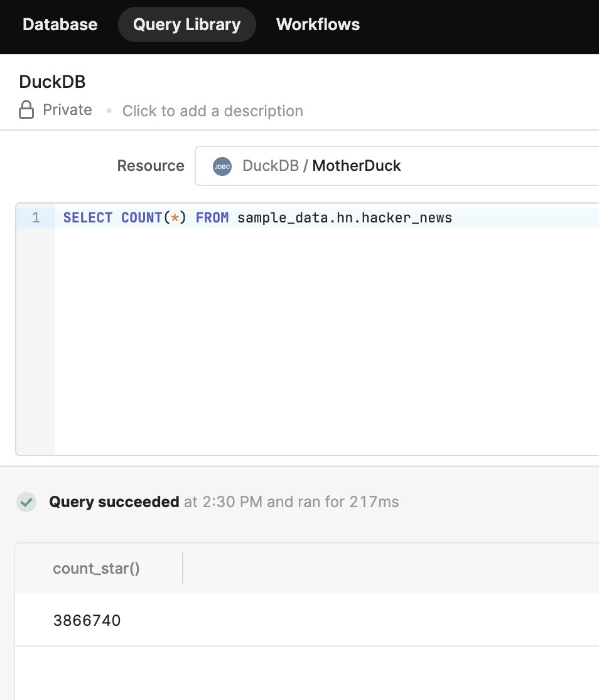The height and width of the screenshot is (700, 599).
Task: Click the column divider after count_star()
Action: [x=183, y=568]
